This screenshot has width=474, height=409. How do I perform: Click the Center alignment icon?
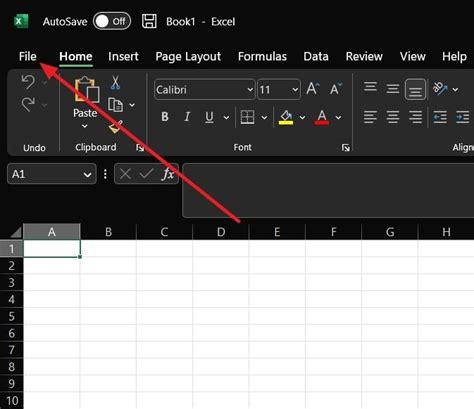[393, 117]
